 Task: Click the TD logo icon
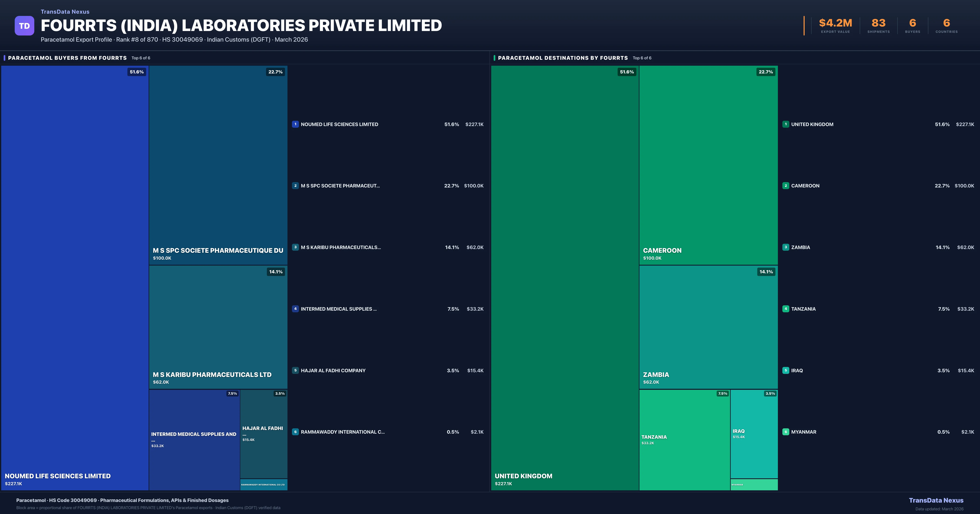[24, 26]
